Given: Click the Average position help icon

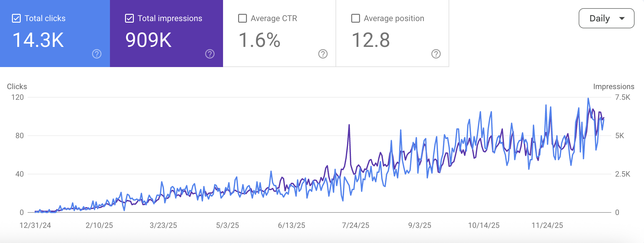Looking at the screenshot, I should pyautogui.click(x=435, y=54).
